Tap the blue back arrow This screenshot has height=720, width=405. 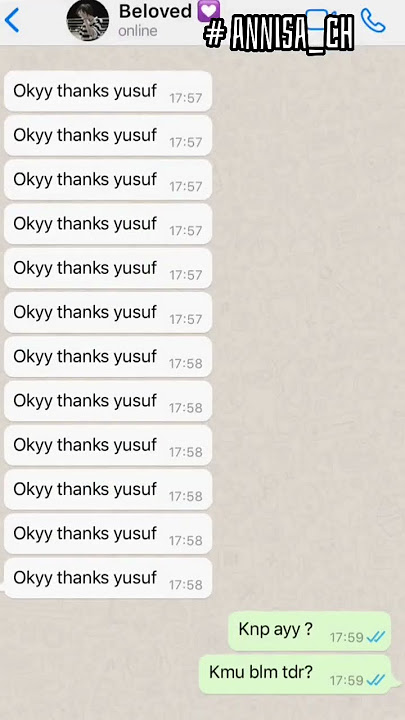pos(11,20)
